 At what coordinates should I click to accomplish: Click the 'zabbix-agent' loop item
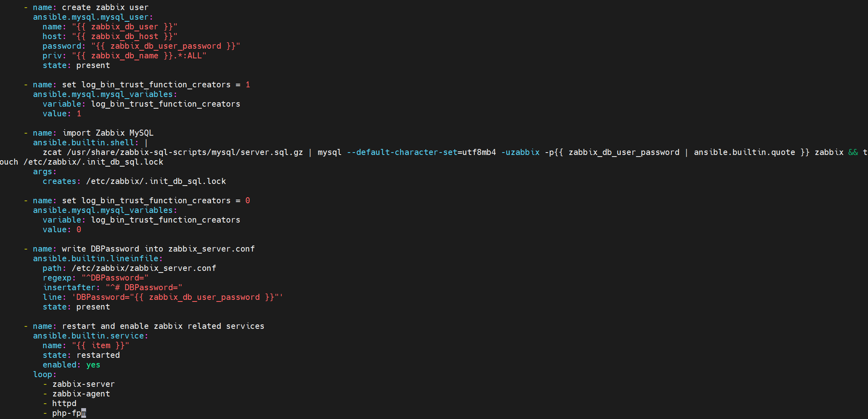click(81, 394)
